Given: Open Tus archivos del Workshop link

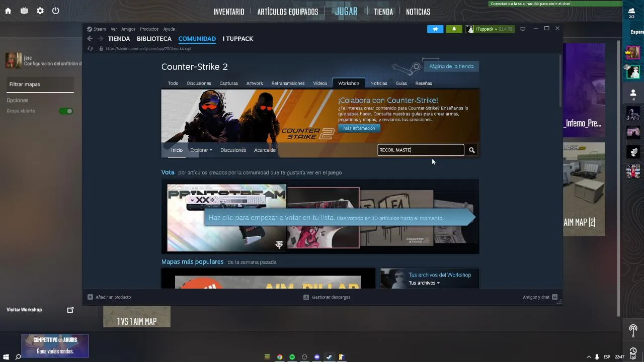Looking at the screenshot, I should tap(440, 275).
